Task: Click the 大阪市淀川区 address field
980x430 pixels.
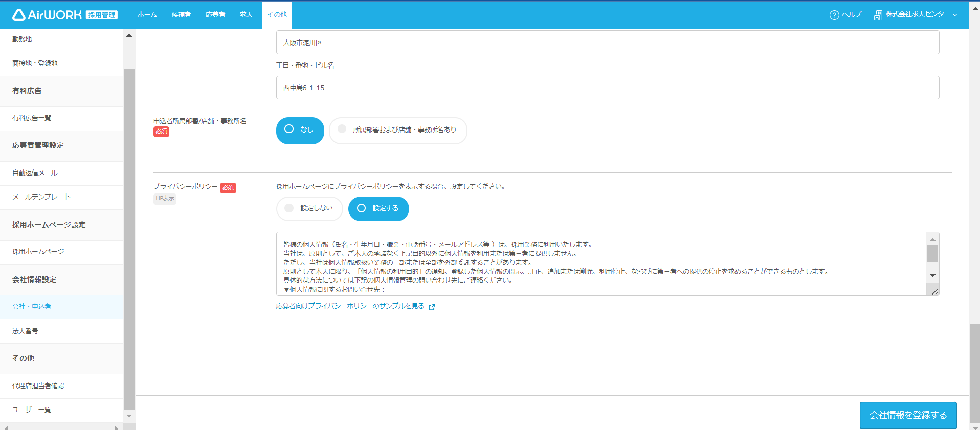Action: pos(608,42)
